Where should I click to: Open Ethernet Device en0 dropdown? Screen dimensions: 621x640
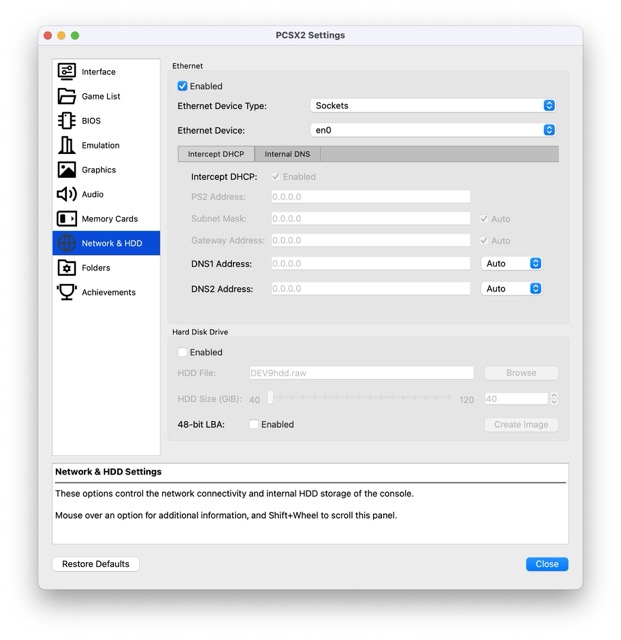[x=433, y=130]
